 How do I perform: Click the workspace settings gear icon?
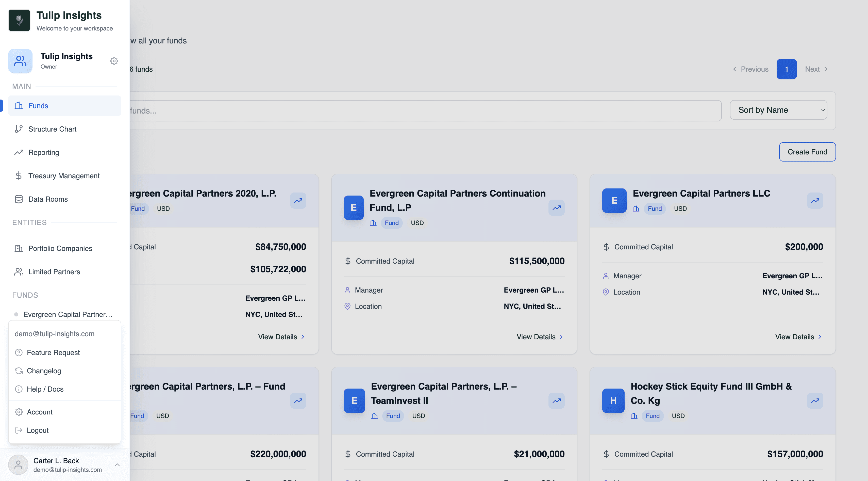click(x=114, y=61)
